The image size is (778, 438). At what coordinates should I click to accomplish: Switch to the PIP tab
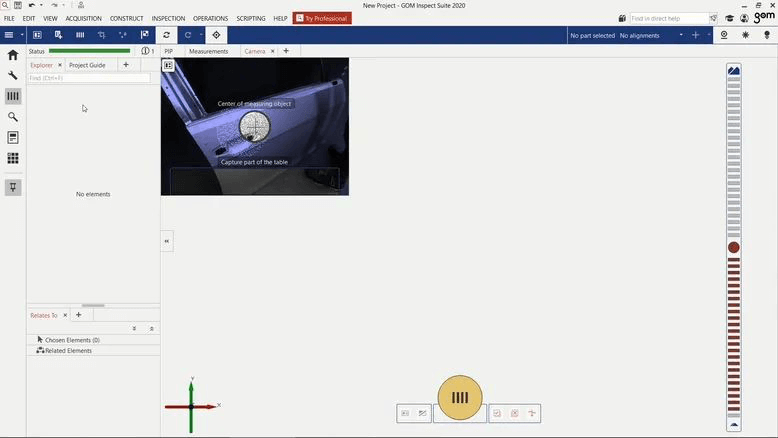(x=169, y=51)
